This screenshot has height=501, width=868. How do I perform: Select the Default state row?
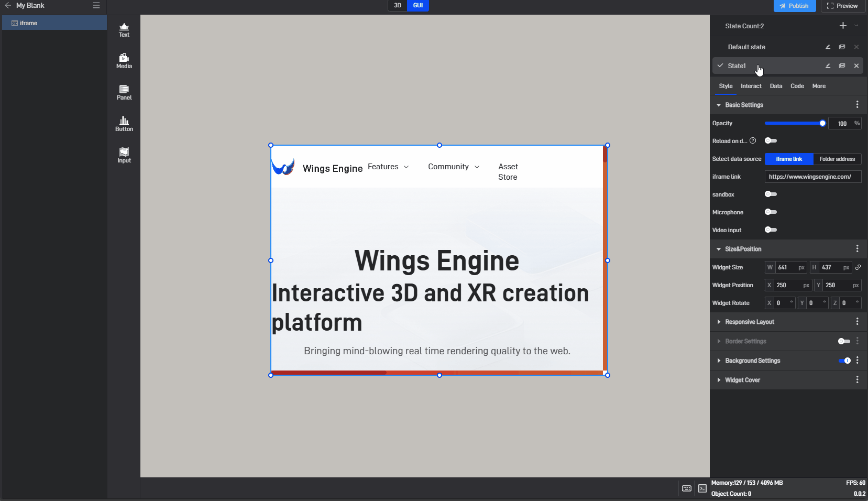pos(787,47)
